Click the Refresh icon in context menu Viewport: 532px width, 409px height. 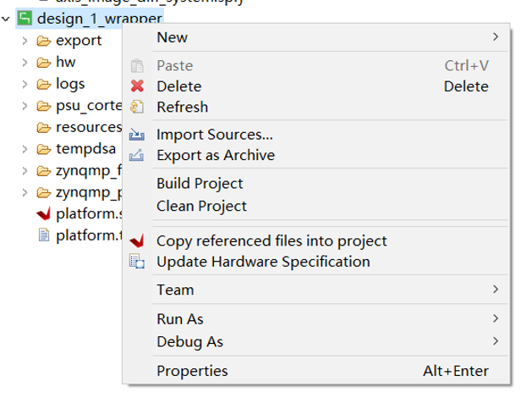(137, 108)
